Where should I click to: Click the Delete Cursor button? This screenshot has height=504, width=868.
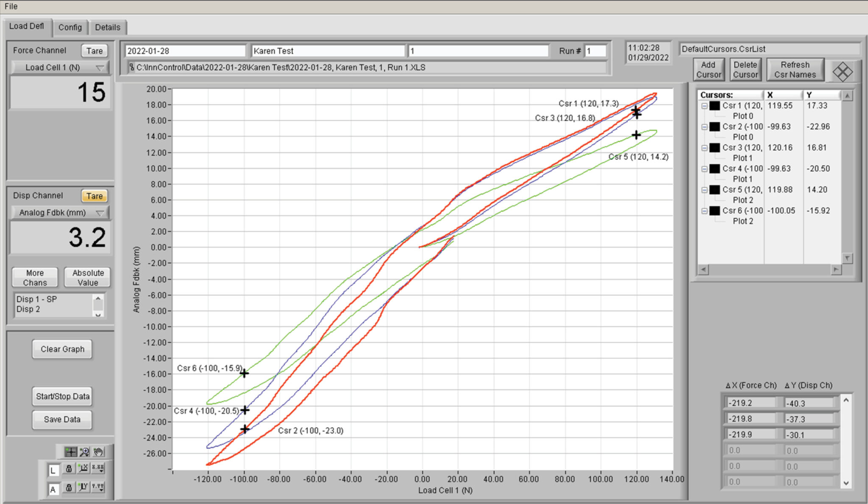(x=746, y=70)
